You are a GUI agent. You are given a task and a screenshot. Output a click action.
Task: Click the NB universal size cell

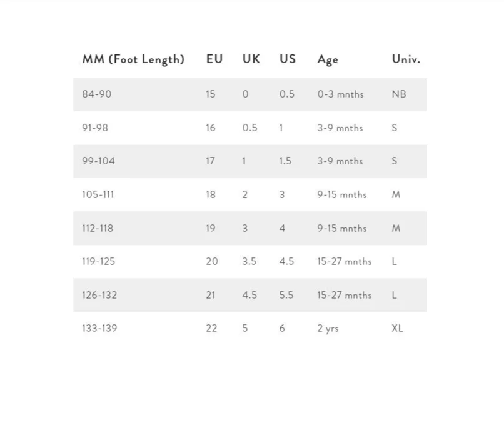(399, 94)
